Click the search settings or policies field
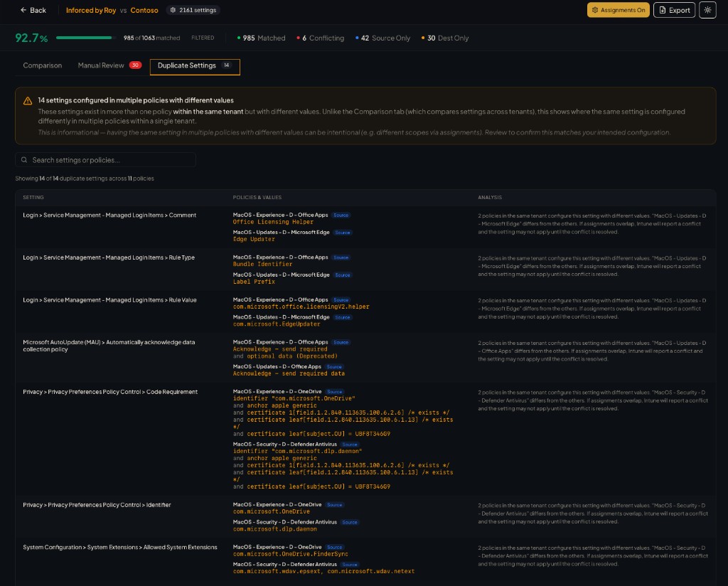Viewport: 728px width, 586px height. point(105,159)
